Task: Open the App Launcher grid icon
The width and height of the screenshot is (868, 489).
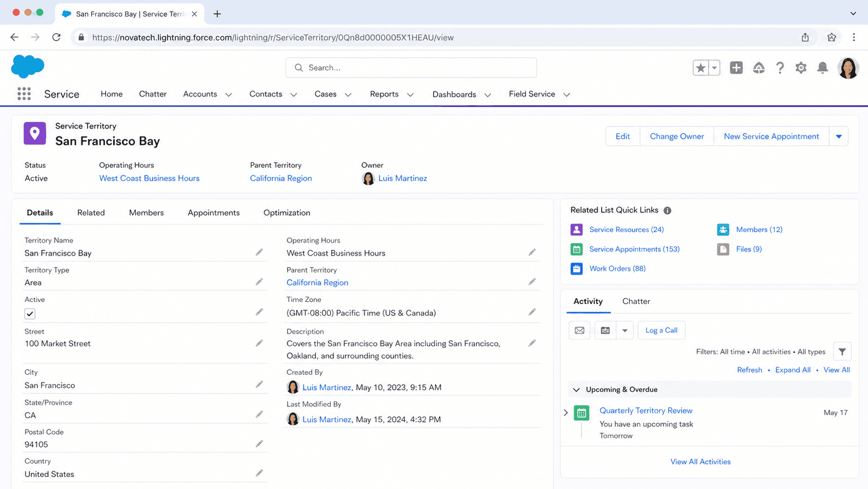Action: point(24,94)
